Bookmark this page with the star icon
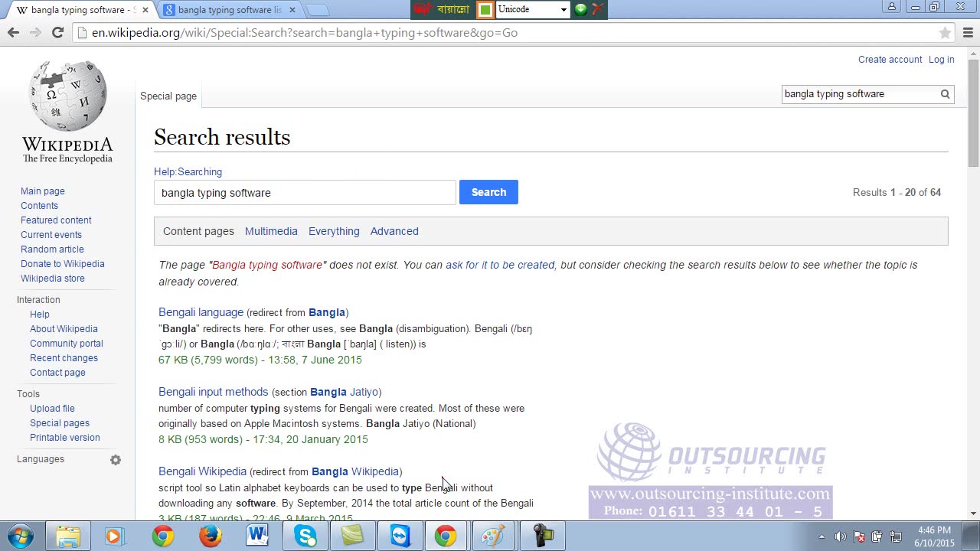 [945, 33]
